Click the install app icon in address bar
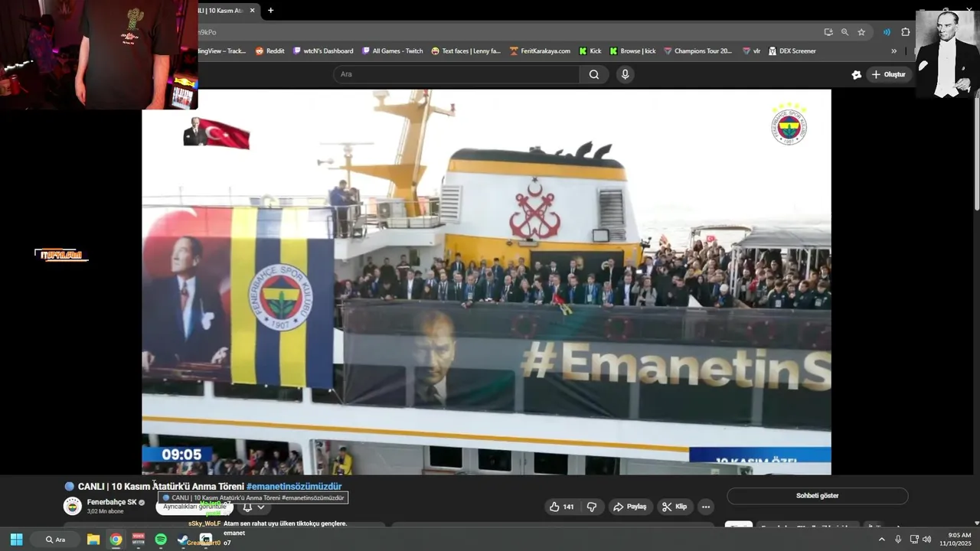The width and height of the screenshot is (980, 551). click(x=828, y=32)
